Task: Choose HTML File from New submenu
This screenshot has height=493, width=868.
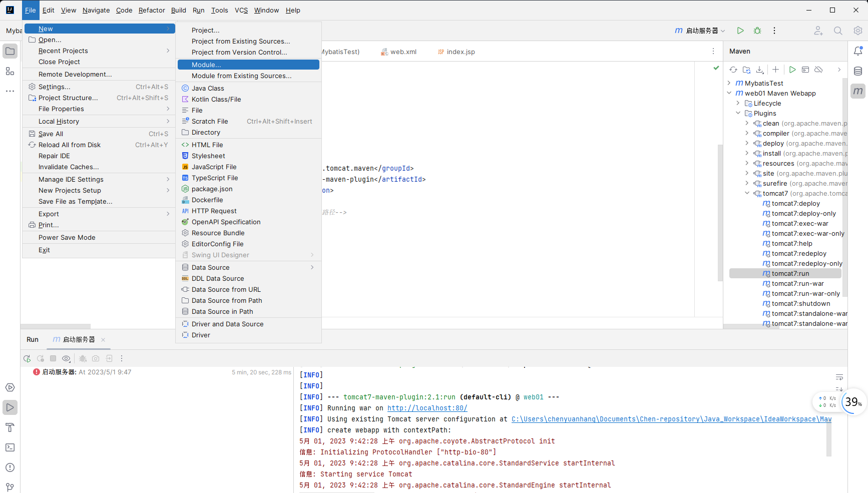Action: 248,145
